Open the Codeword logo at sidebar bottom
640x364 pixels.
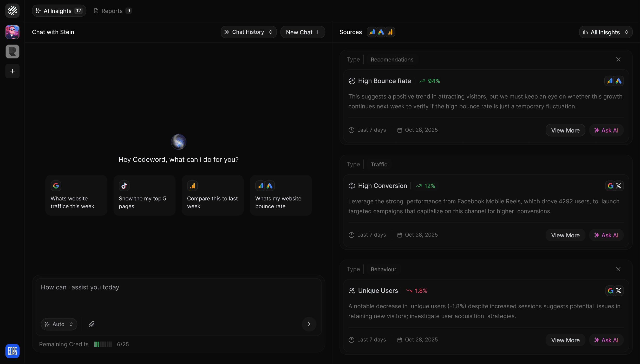coord(12,351)
